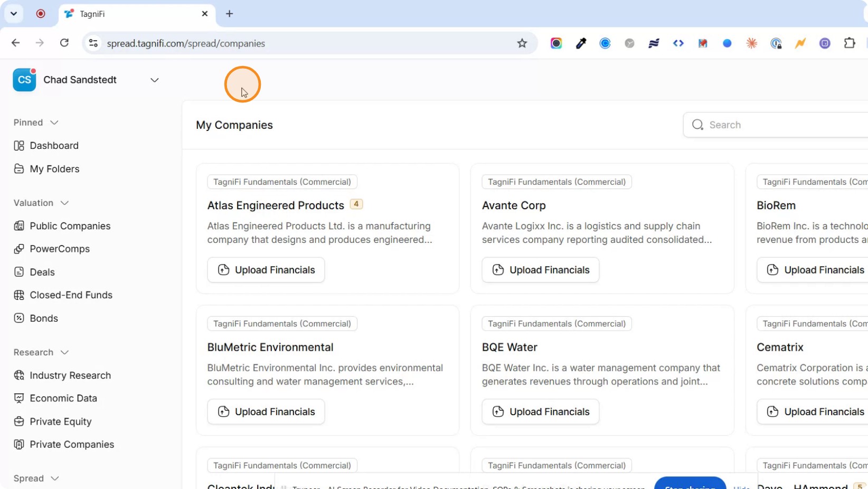Click the colorful camera extension icon
Screen dimensions: 868x489
[556, 43]
